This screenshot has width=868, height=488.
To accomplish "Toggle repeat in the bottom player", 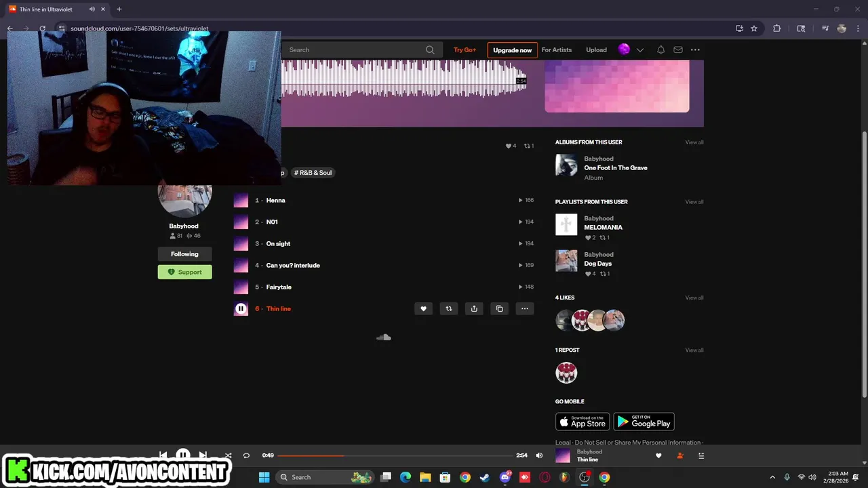I will pyautogui.click(x=246, y=455).
